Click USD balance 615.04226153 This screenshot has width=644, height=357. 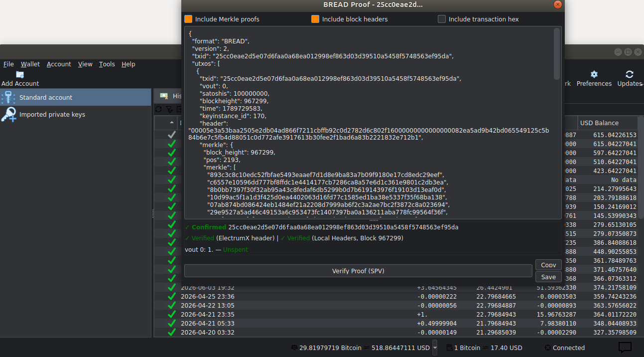pyautogui.click(x=615, y=135)
